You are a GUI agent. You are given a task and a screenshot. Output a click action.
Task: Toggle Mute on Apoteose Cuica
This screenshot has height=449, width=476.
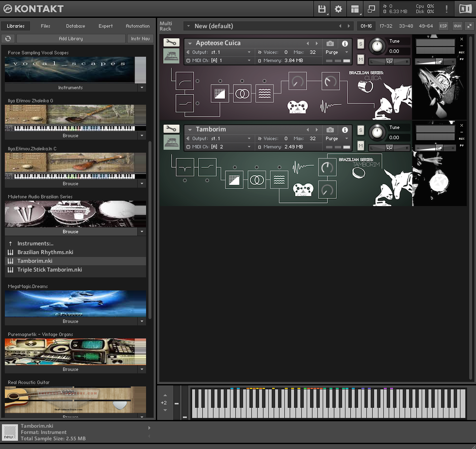[361, 60]
